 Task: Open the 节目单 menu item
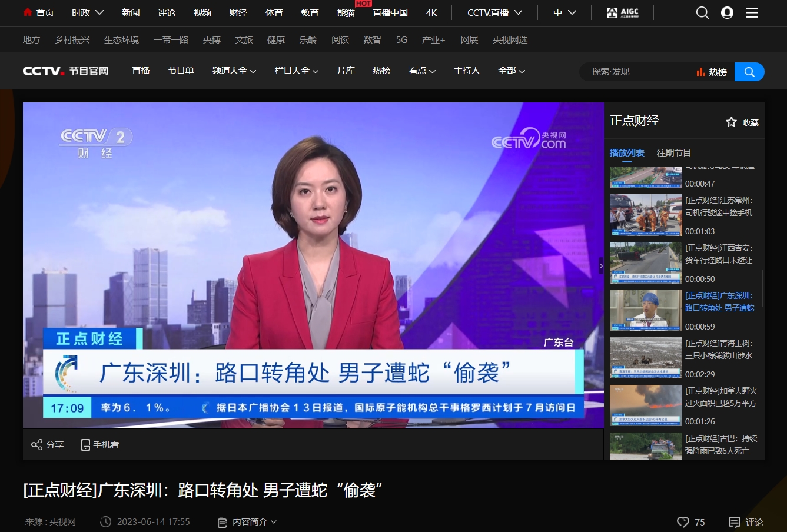(181, 71)
